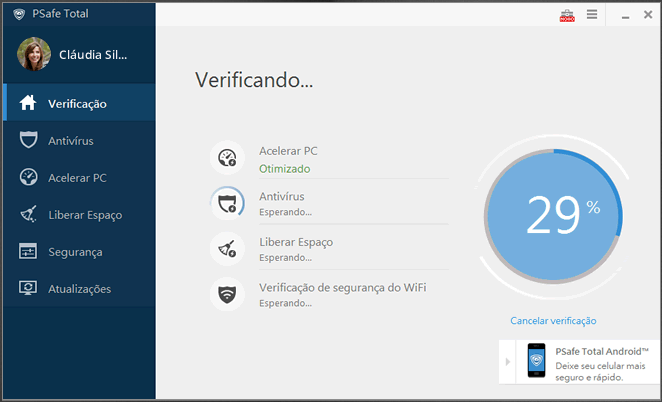Click Cancelar verificação link
The height and width of the screenshot is (402, 662).
point(553,321)
